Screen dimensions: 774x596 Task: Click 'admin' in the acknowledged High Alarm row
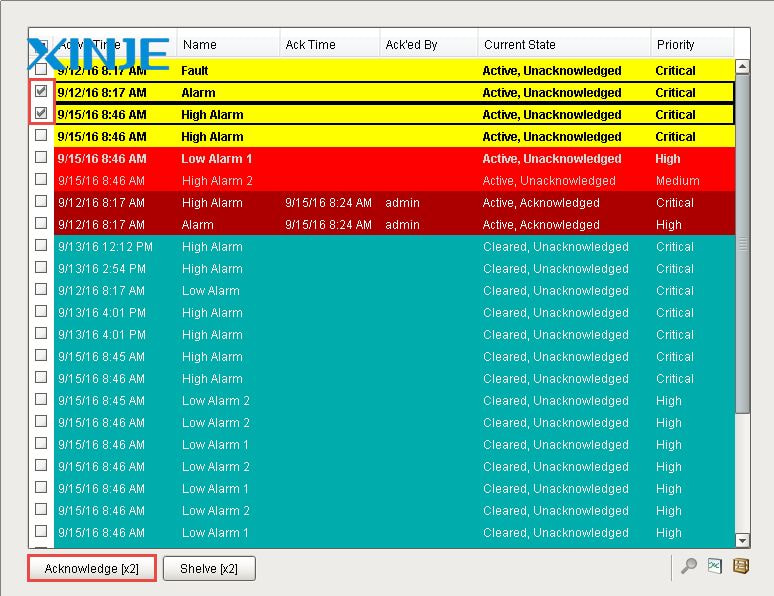pyautogui.click(x=402, y=203)
